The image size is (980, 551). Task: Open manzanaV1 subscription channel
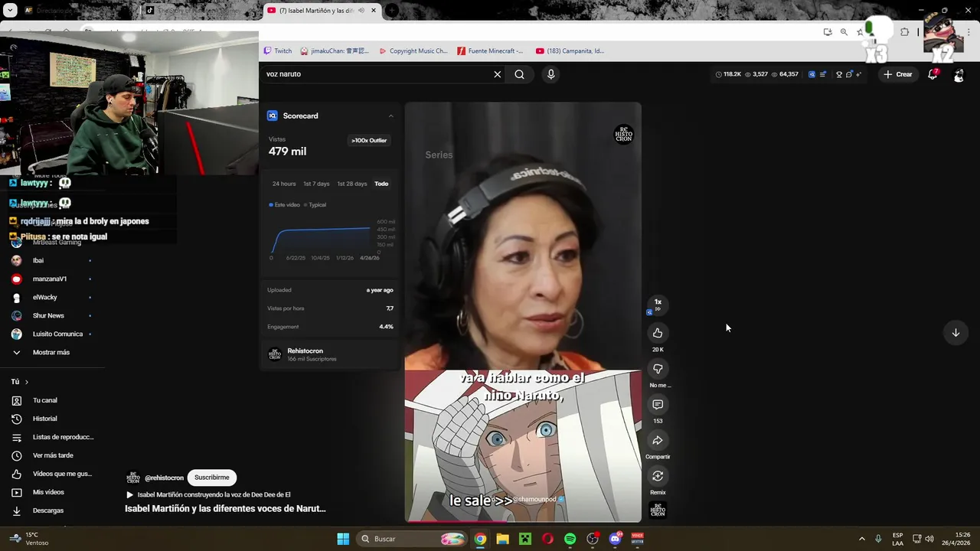pyautogui.click(x=51, y=279)
